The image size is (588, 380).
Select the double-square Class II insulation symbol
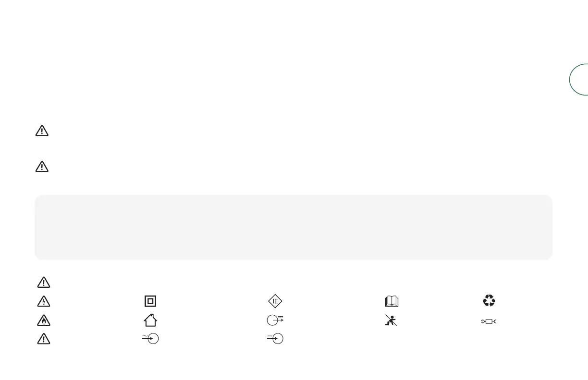pyautogui.click(x=150, y=301)
